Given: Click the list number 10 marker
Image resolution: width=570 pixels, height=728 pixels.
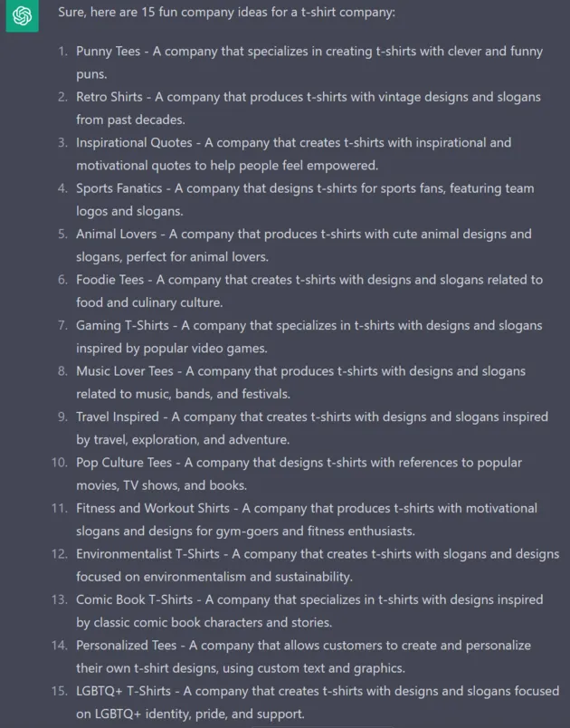Looking at the screenshot, I should [60, 463].
